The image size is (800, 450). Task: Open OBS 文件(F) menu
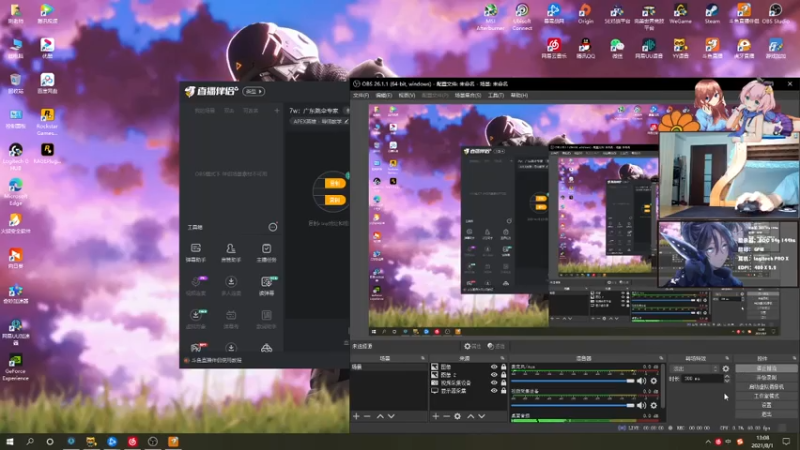pyautogui.click(x=361, y=95)
